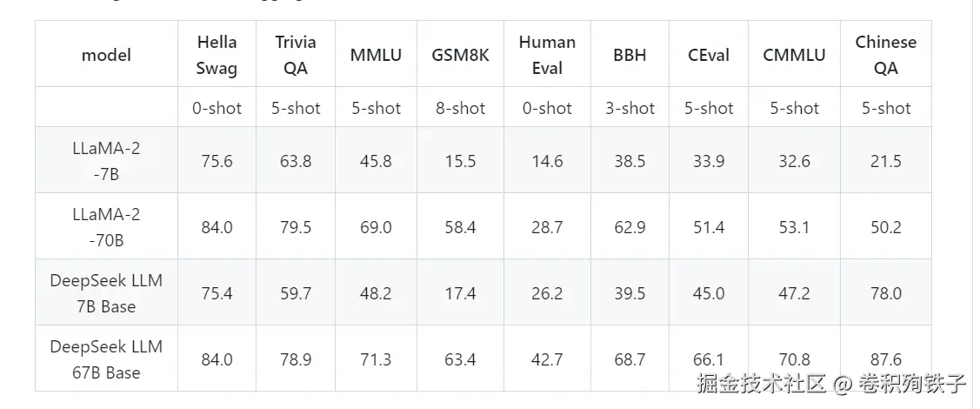Select the LLaMA-2-7B row label
The image size is (980, 409).
(x=106, y=160)
